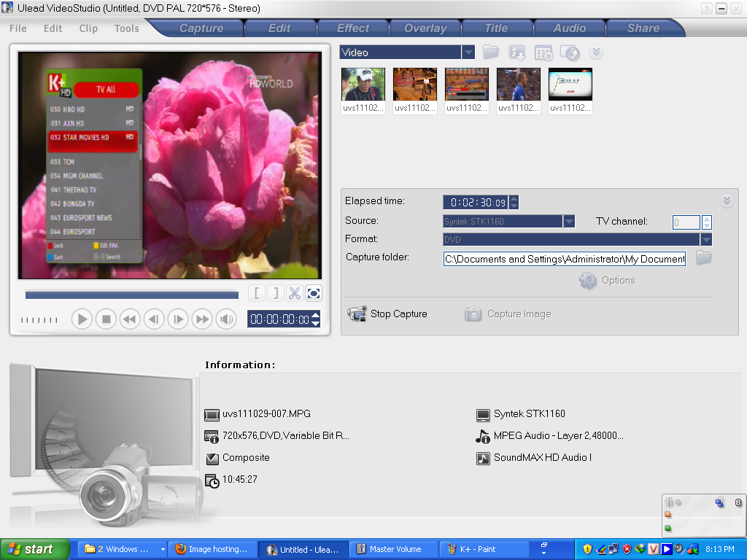Viewport: 747px width, 560px height.
Task: Expand the Video library dropdown
Action: [468, 52]
